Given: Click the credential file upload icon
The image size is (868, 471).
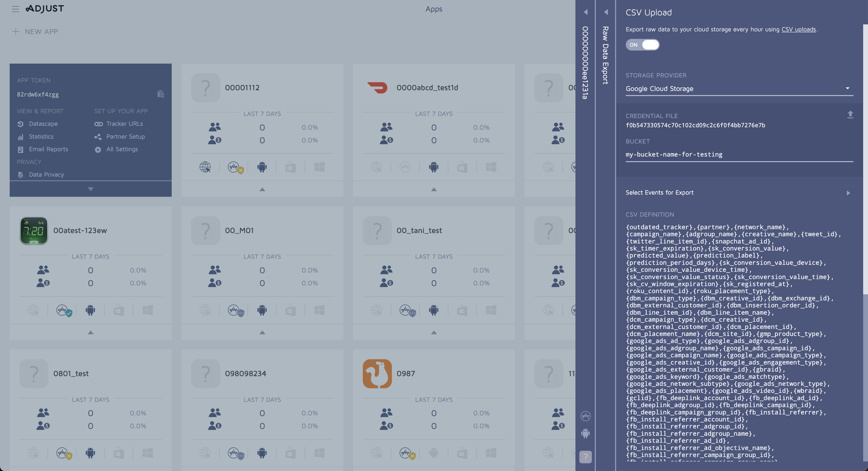Looking at the screenshot, I should point(850,115).
